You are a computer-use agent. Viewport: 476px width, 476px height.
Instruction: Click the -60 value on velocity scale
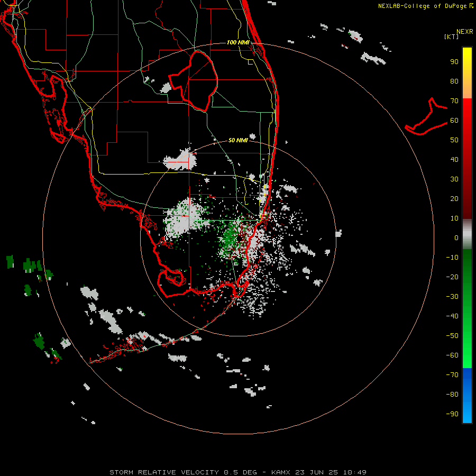click(452, 355)
